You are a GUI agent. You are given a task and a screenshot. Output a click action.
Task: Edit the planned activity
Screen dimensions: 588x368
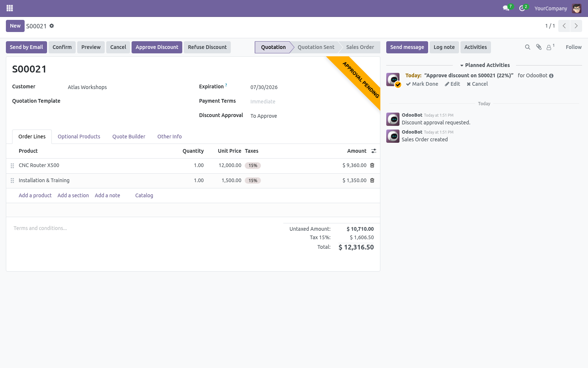(452, 84)
